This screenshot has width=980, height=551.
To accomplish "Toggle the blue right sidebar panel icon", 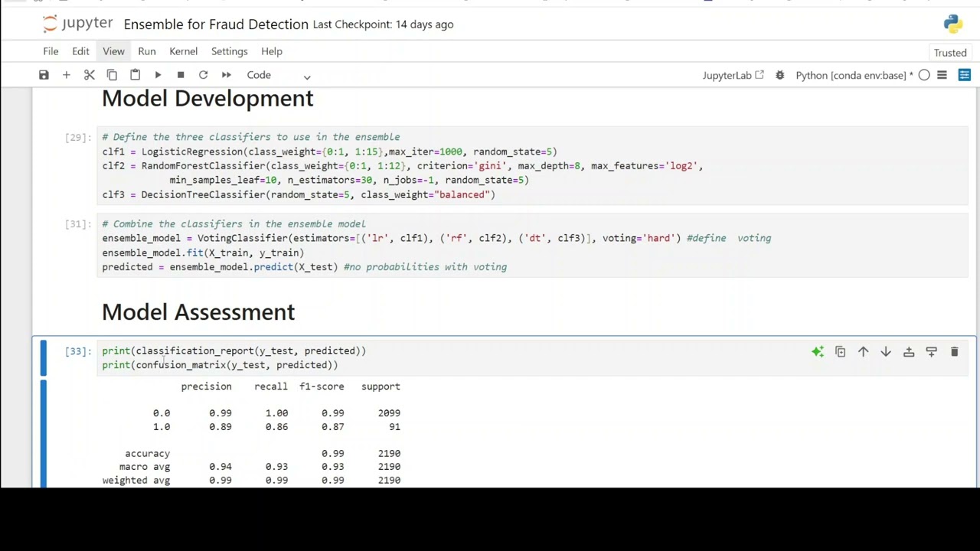I will click(965, 75).
